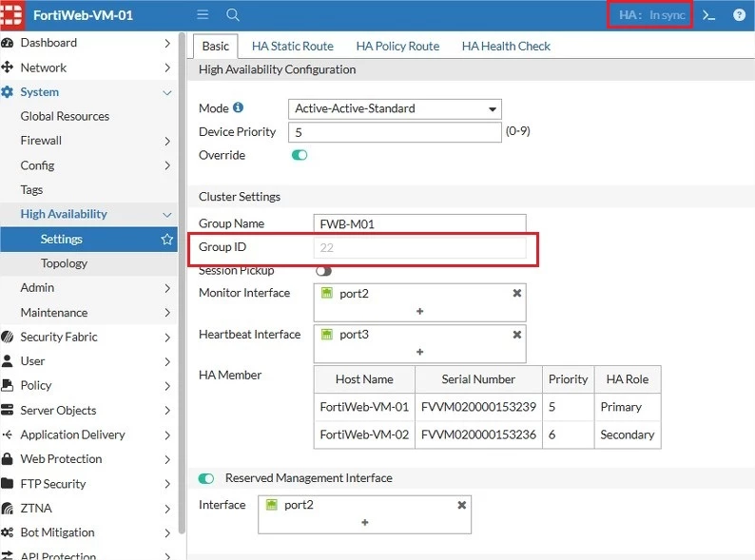Expand the Firewall submenu chevron
The width and height of the screenshot is (755, 560).
167,141
